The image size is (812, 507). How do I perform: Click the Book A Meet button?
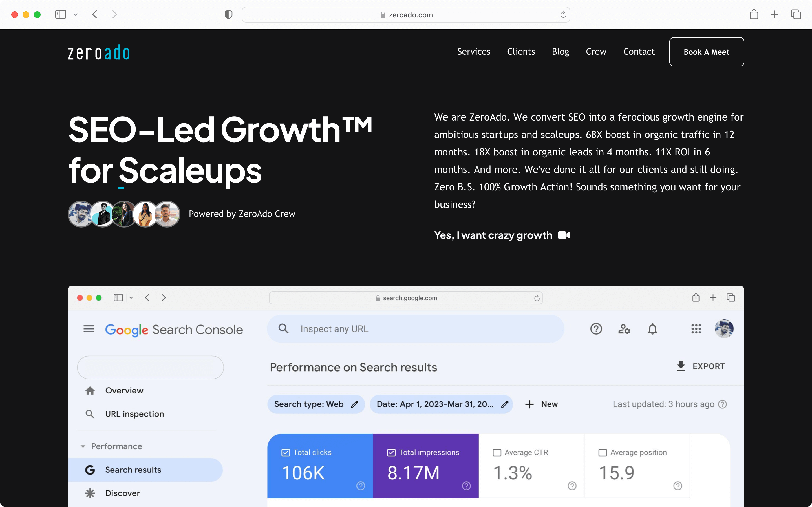pos(706,51)
